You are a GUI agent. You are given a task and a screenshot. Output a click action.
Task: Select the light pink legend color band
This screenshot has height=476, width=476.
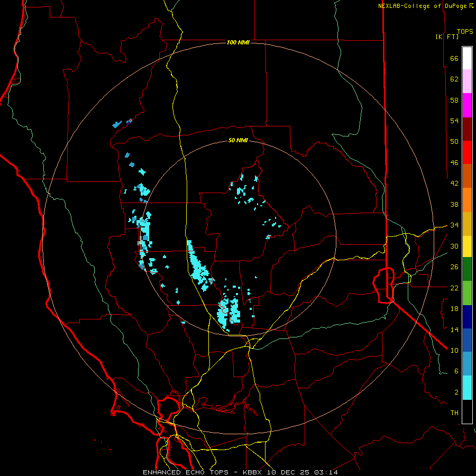(x=467, y=81)
